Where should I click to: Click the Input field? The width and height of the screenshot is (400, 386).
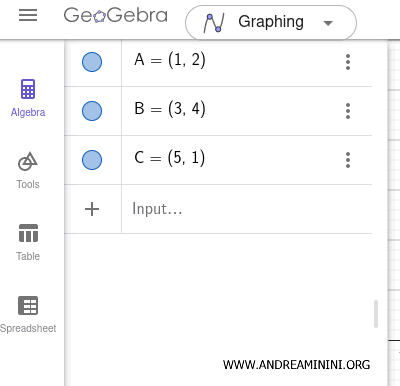[x=247, y=209]
